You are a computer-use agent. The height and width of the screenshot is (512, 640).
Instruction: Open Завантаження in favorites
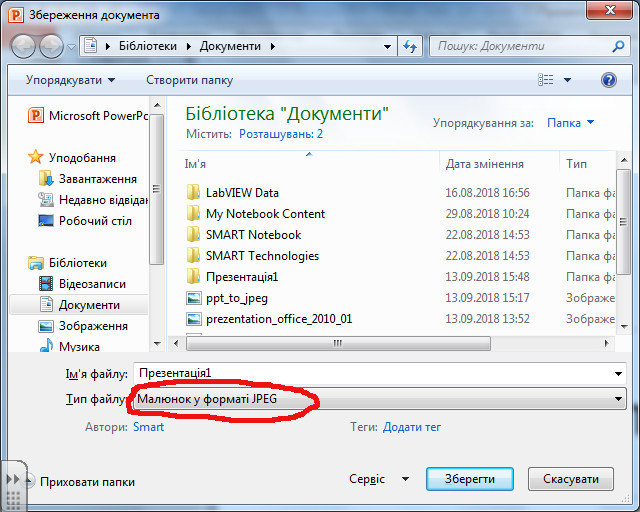(97, 179)
